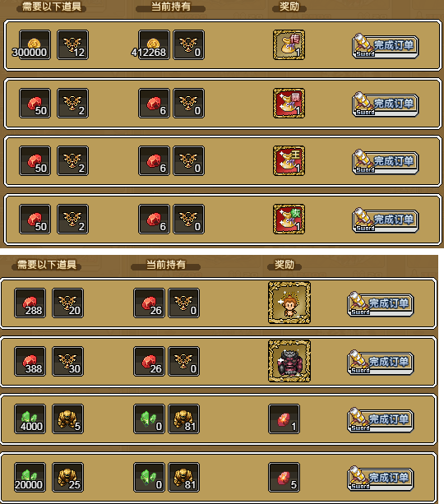The height and width of the screenshot is (504, 444).
Task: Click the wing emblem requiring 12
Action: pyautogui.click(x=72, y=44)
